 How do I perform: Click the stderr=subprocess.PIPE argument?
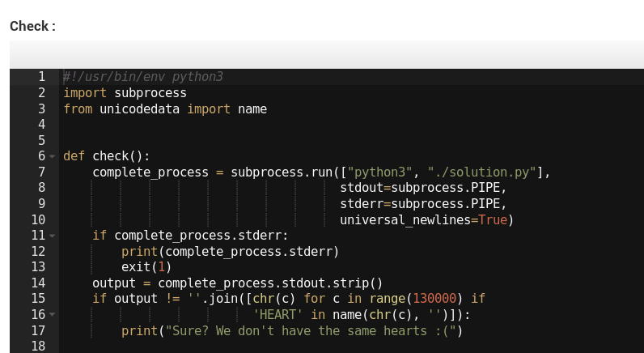422,204
